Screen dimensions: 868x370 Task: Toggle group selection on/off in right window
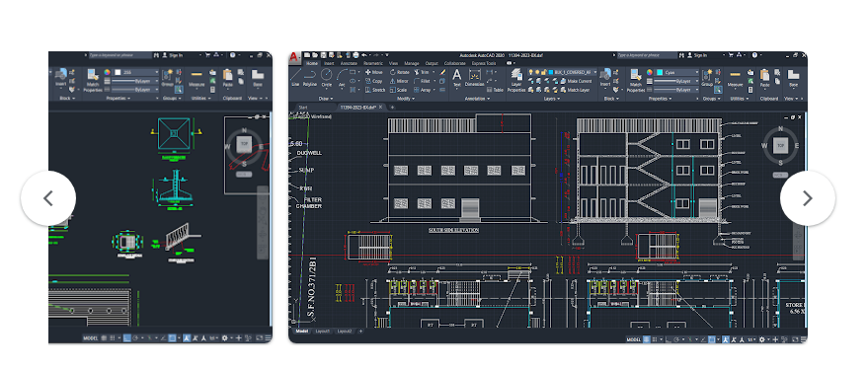(718, 90)
